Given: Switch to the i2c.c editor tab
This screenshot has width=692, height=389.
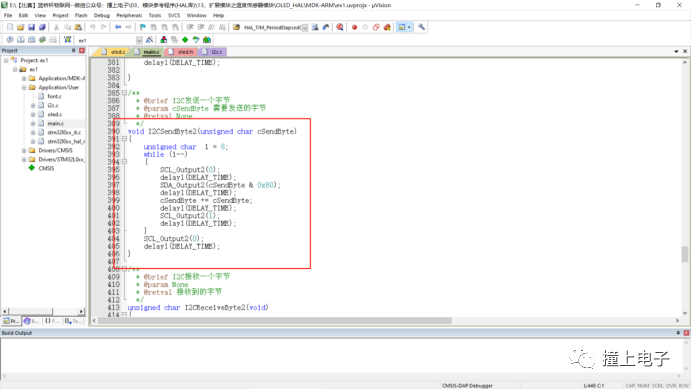Looking at the screenshot, I should pyautogui.click(x=213, y=52).
